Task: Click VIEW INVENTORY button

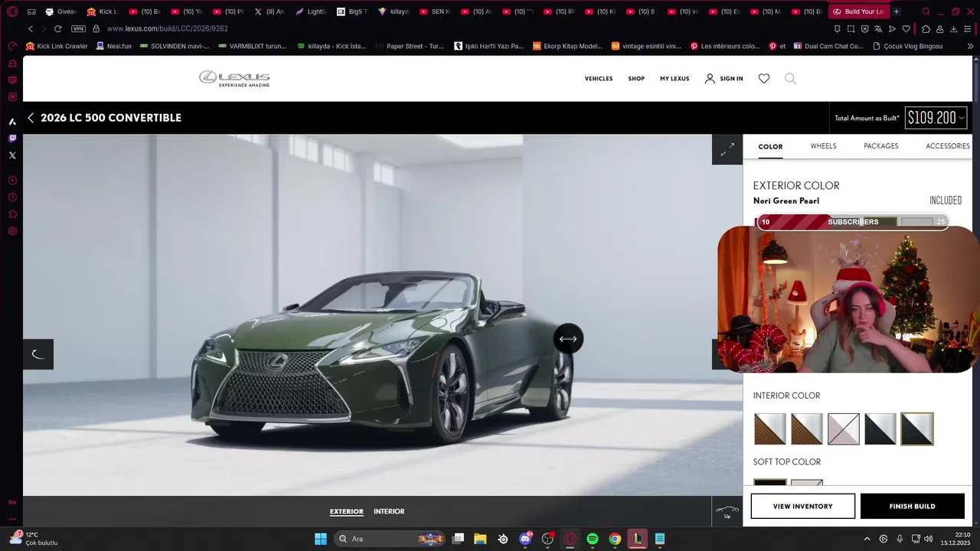Action: pos(802,507)
